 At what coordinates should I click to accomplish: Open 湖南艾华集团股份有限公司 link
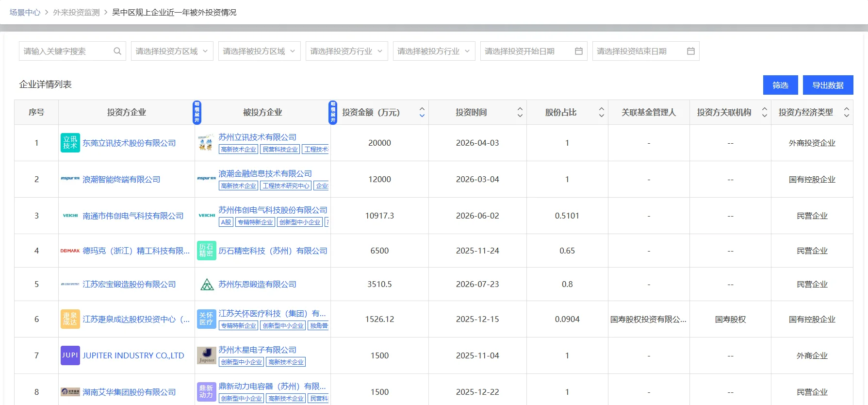(129, 392)
